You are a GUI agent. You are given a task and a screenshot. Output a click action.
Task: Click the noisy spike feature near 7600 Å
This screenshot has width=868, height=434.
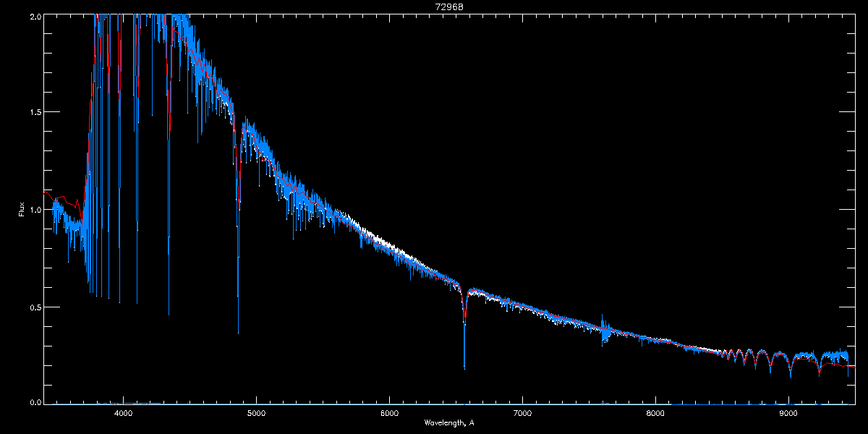(x=604, y=327)
